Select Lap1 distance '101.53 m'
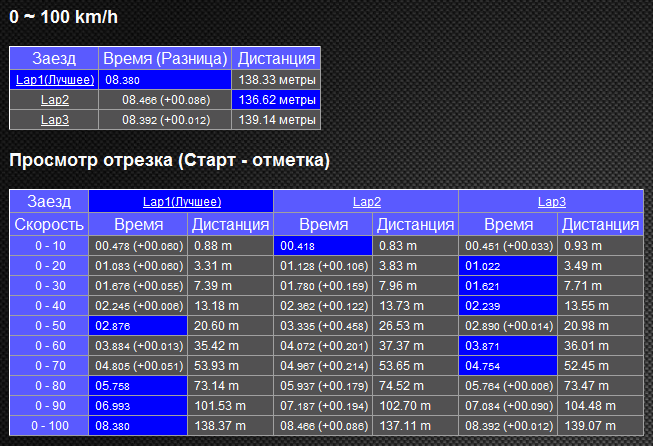 point(230,406)
